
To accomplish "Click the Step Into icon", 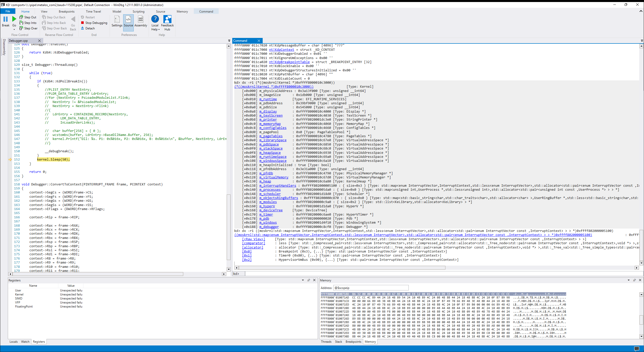I will pyautogui.click(x=21, y=23).
